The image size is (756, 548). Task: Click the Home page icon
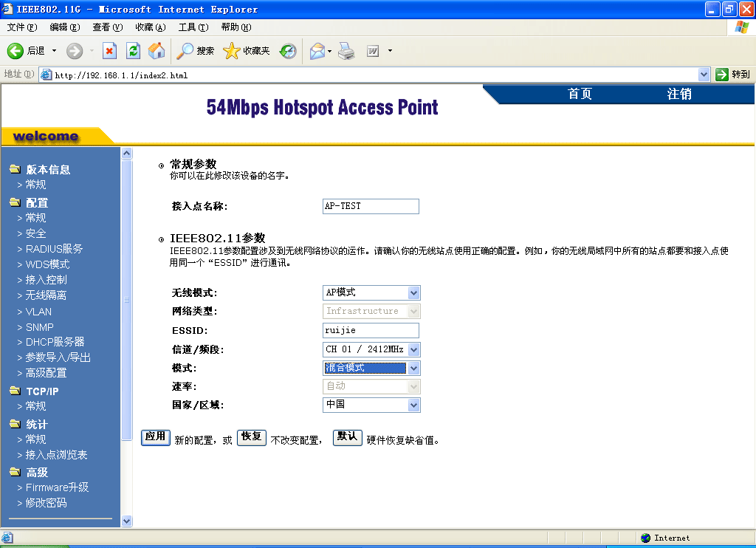pyautogui.click(x=157, y=51)
